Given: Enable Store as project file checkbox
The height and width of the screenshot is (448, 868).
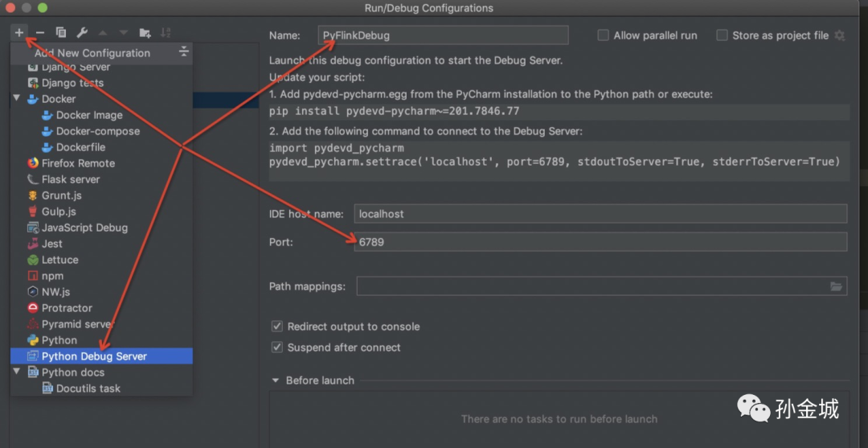Looking at the screenshot, I should 722,35.
